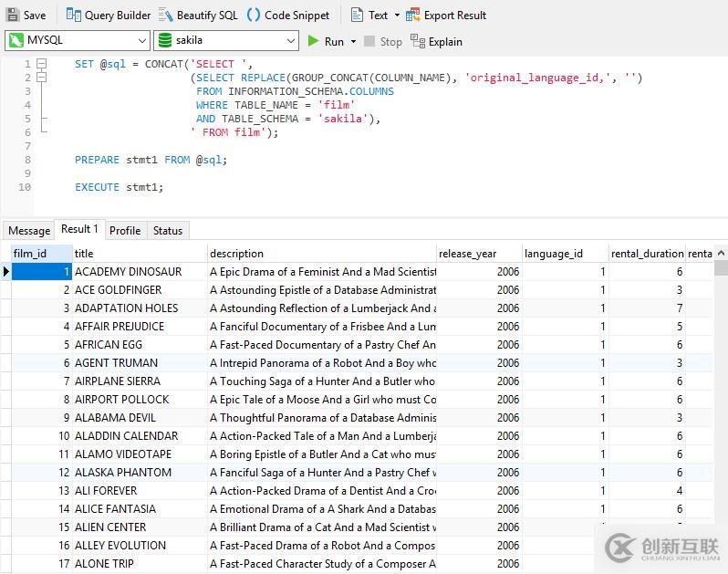Image resolution: width=728 pixels, height=574 pixels.
Task: Click description 'A Epic Drama of a Feminist'
Action: tap(321, 272)
